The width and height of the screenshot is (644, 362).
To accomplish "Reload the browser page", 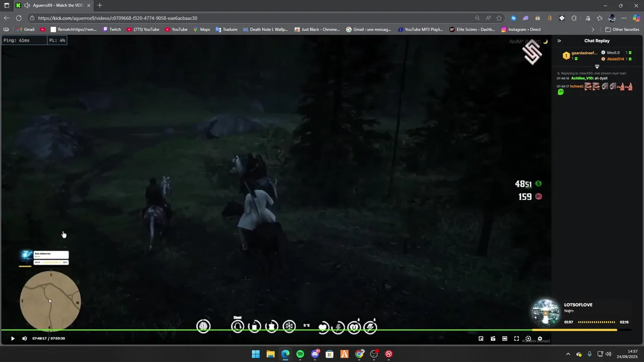I will (19, 18).
